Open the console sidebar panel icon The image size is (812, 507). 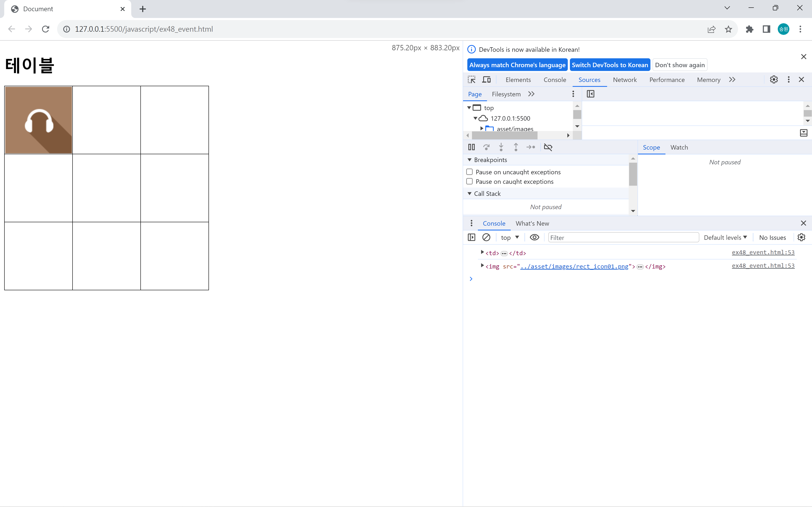(x=471, y=237)
